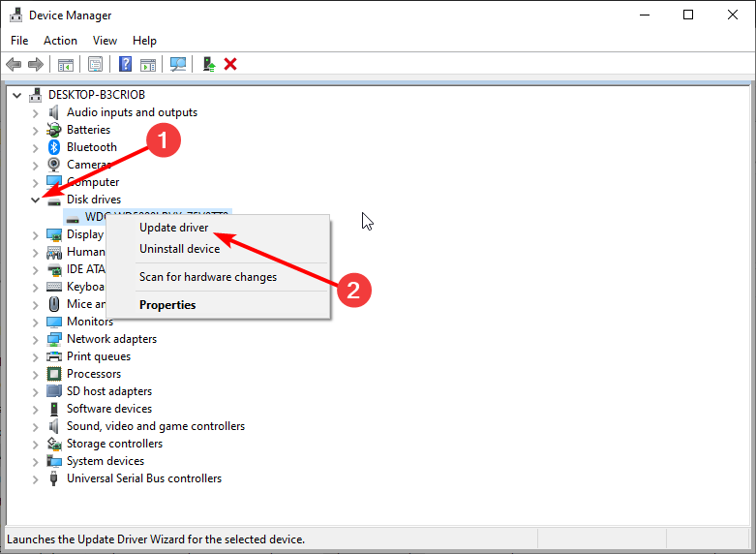The image size is (756, 554).
Task: Click the red X Uninstall device icon
Action: 230,64
